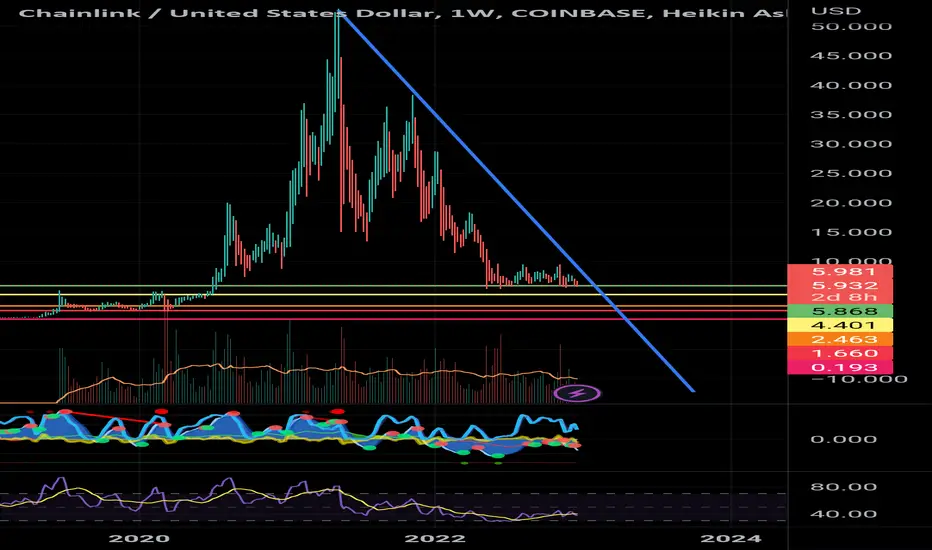Image resolution: width=932 pixels, height=550 pixels.
Task: Click the 15.000 price axis value
Action: 851,232
